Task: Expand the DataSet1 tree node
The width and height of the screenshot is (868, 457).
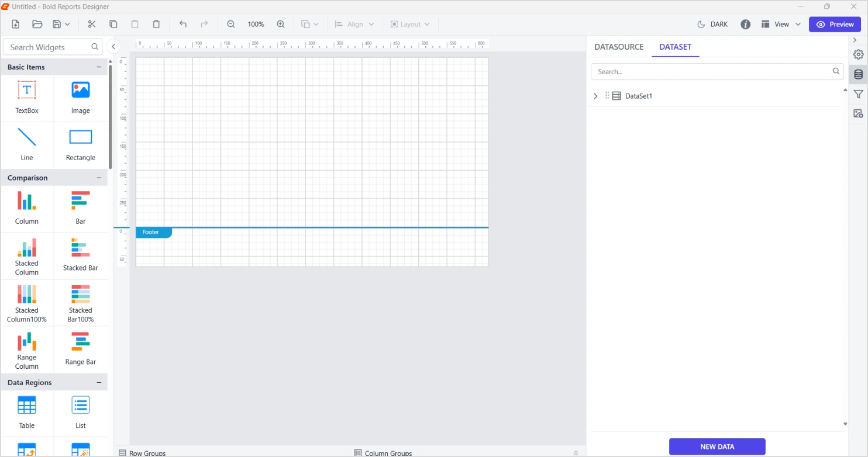Action: 595,96
